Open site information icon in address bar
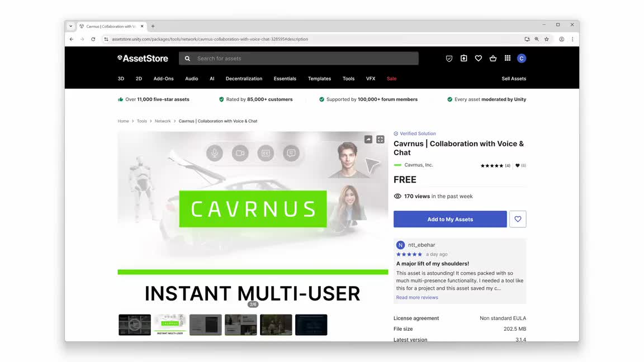Image resolution: width=644 pixels, height=362 pixels. [x=106, y=39]
